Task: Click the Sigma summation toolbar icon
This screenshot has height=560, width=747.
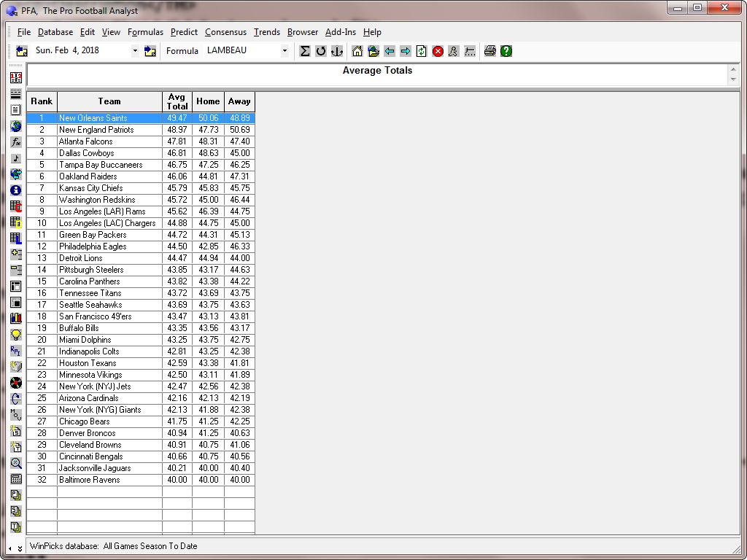Action: point(305,51)
